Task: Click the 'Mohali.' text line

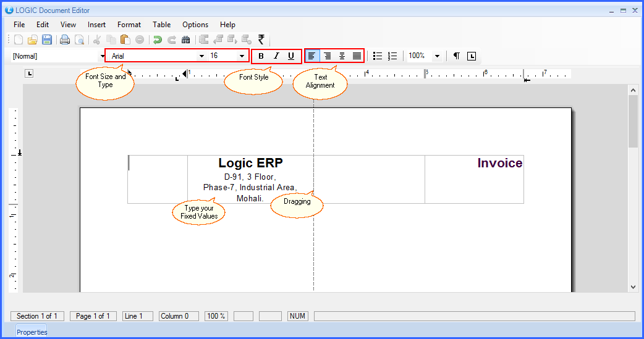Action: 250,198
